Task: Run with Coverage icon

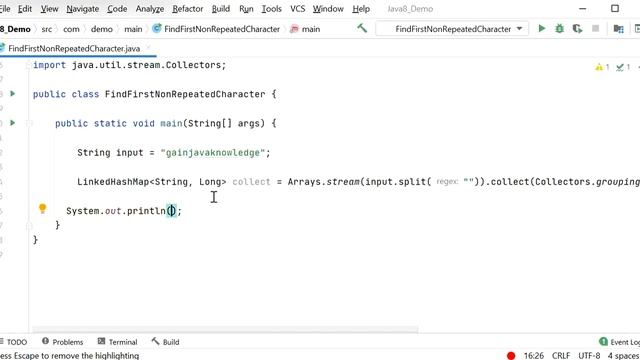Action: coord(577,29)
